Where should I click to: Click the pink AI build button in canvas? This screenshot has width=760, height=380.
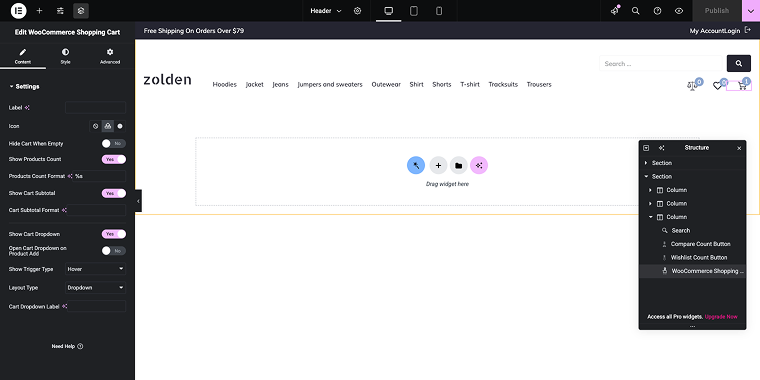(479, 166)
